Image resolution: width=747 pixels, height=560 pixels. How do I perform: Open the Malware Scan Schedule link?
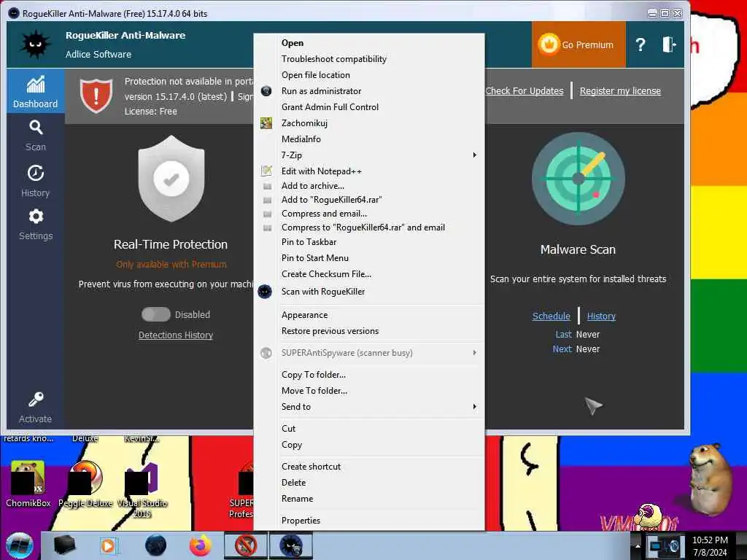tap(551, 316)
